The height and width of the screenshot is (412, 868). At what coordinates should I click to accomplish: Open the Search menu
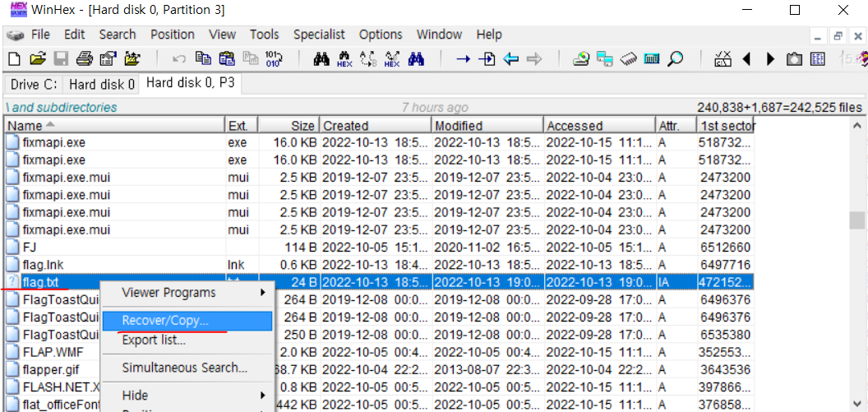pos(118,35)
